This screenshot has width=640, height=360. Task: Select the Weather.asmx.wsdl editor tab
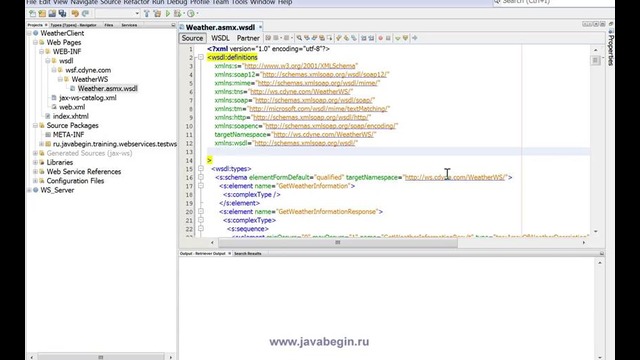click(220, 27)
